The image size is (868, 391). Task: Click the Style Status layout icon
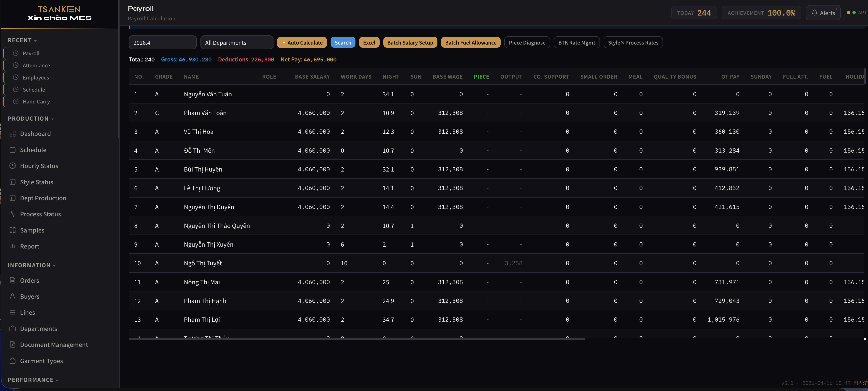click(13, 182)
